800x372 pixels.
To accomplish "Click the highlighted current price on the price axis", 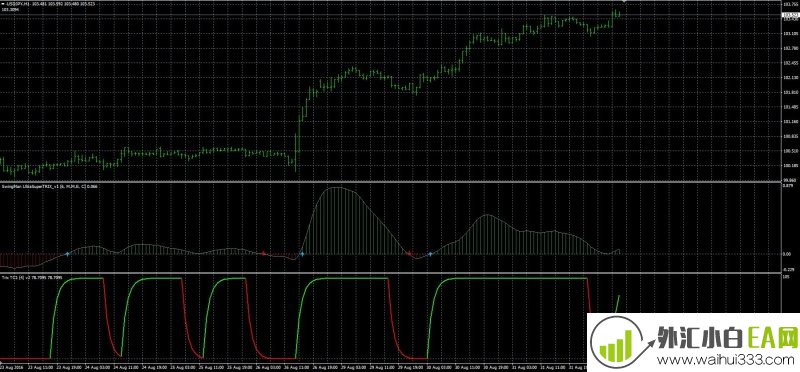I will click(x=790, y=15).
